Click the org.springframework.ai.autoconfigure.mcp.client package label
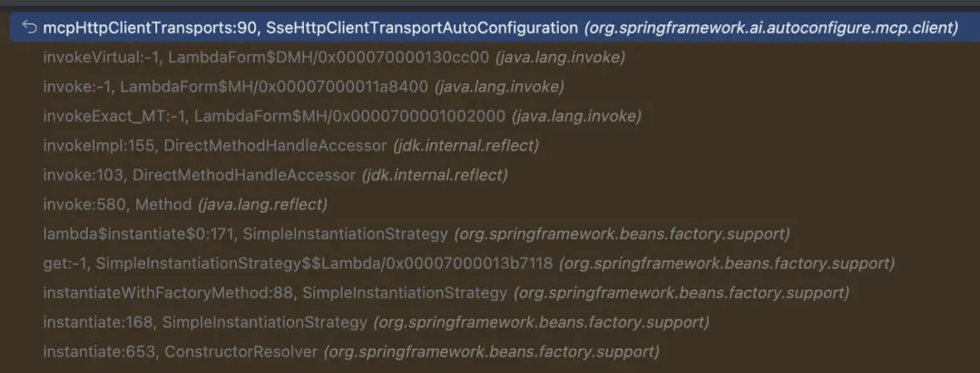Viewport: 980px width, 373px height. point(772,28)
